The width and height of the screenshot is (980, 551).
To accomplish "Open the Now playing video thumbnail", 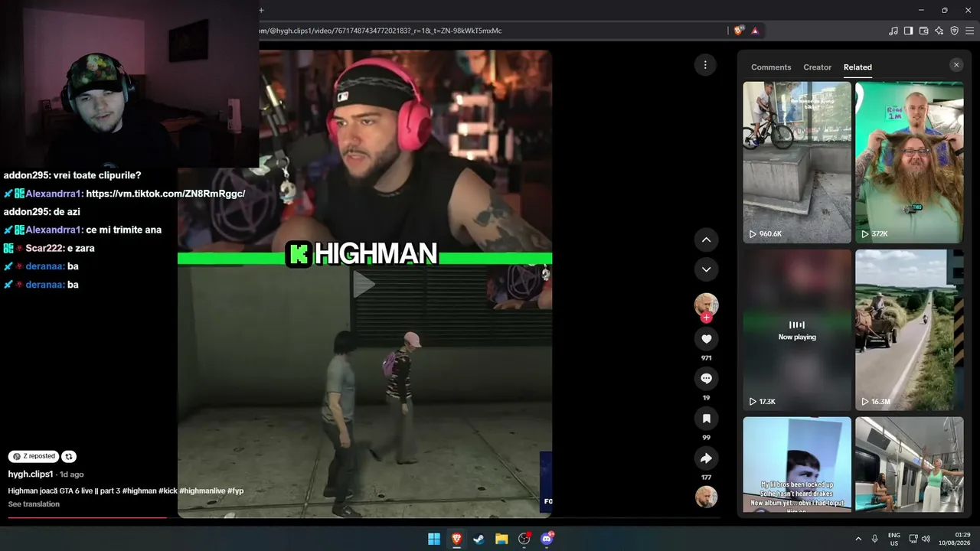I will (797, 330).
